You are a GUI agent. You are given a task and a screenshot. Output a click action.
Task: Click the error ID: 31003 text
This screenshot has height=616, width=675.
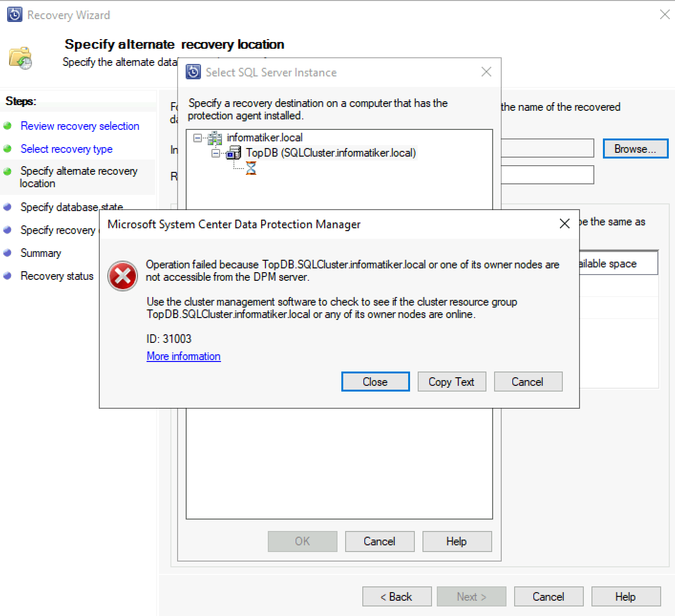point(169,339)
